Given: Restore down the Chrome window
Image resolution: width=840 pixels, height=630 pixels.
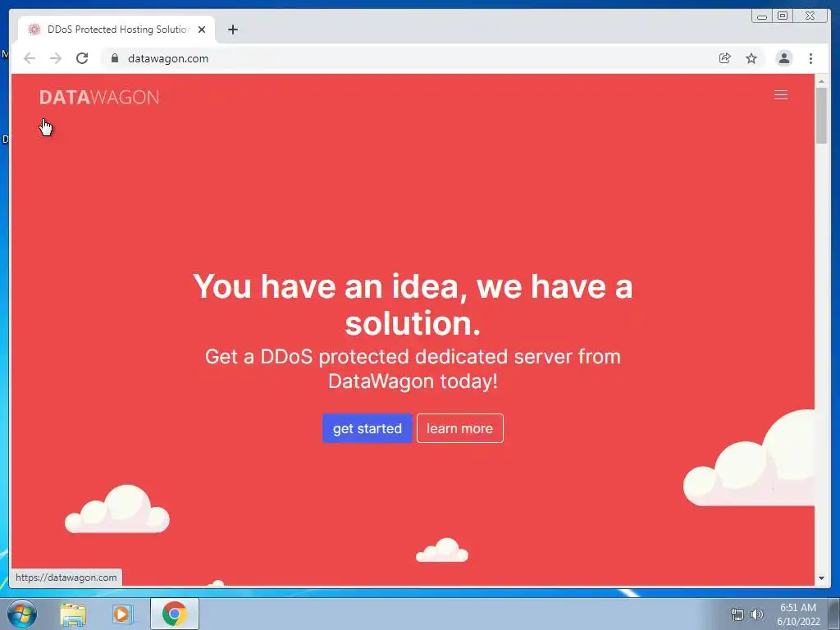Looking at the screenshot, I should 782,16.
